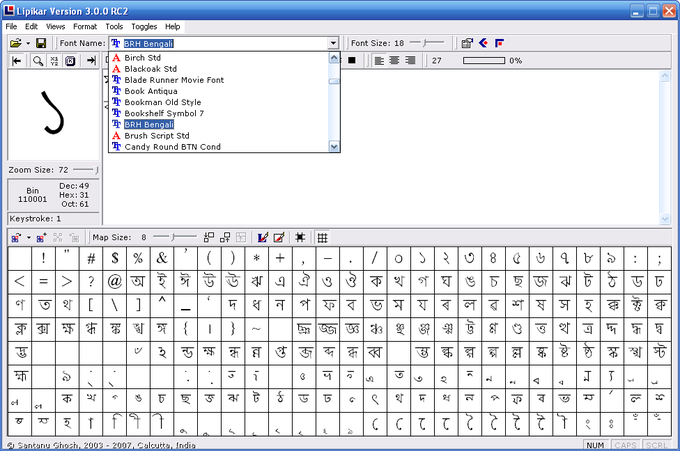Click the font list scroll-up arrow
Screen dimensions: 680x451
pyautogui.click(x=334, y=58)
